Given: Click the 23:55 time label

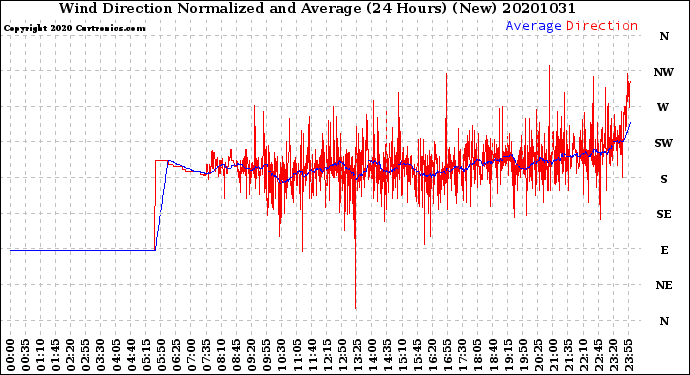Looking at the screenshot, I should (628, 355).
